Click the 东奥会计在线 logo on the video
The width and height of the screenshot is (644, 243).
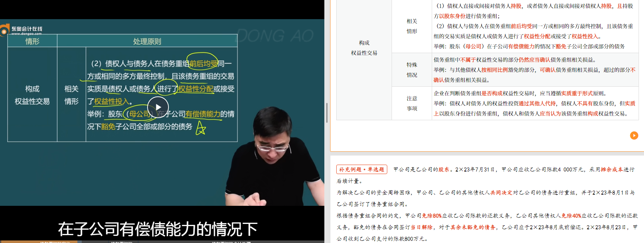point(22,30)
